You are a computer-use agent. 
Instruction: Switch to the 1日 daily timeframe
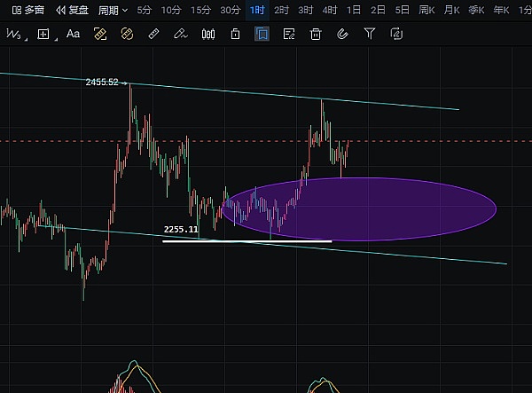[354, 10]
